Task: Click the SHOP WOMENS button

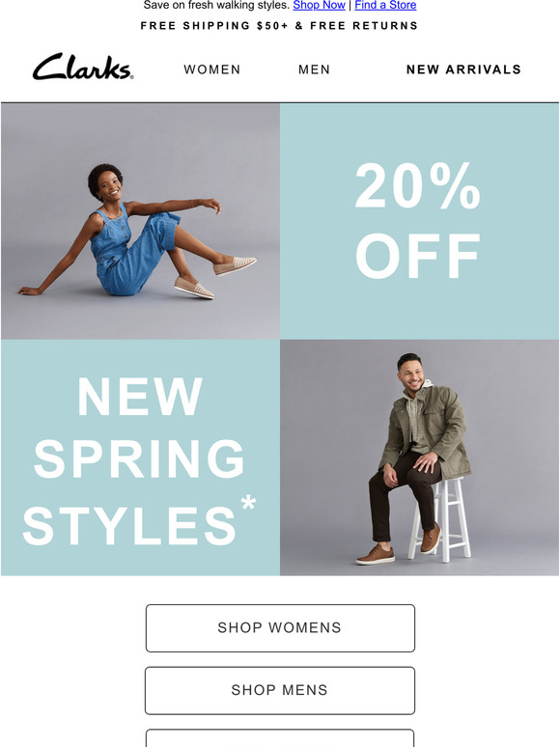Action: [x=280, y=628]
